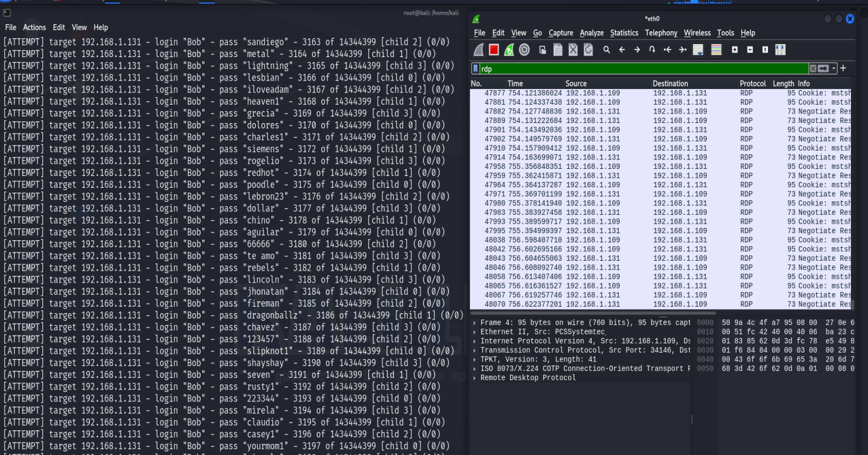Clear the rdp display filter
Screen dimensions: 868x455
[x=813, y=69]
